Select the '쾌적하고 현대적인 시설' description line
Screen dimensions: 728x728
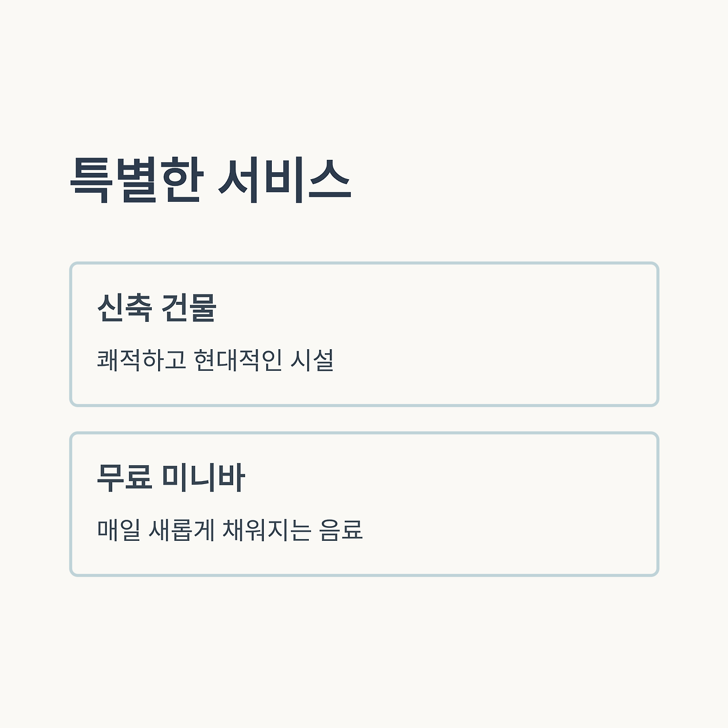pyautogui.click(x=216, y=360)
